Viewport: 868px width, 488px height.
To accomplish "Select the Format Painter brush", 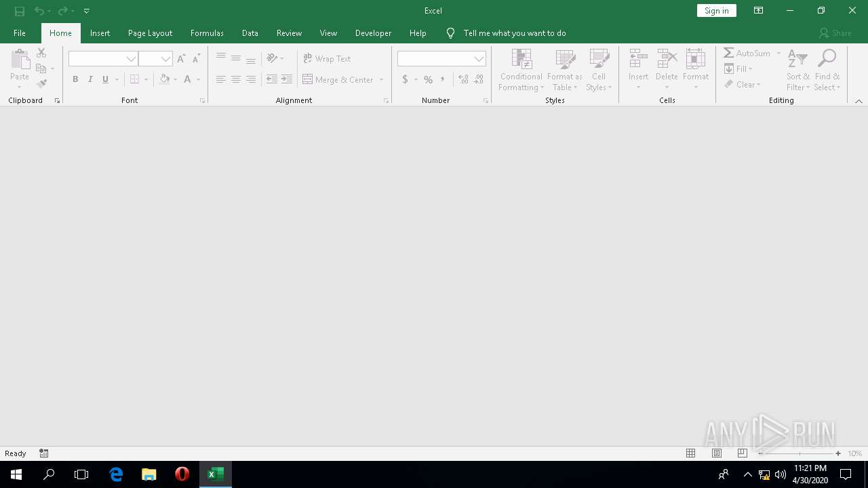I will (x=41, y=84).
